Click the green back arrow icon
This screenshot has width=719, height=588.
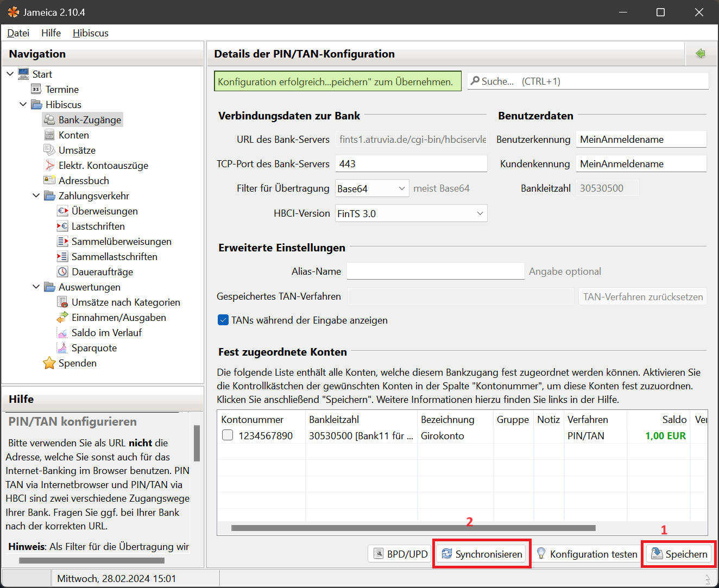click(x=701, y=53)
